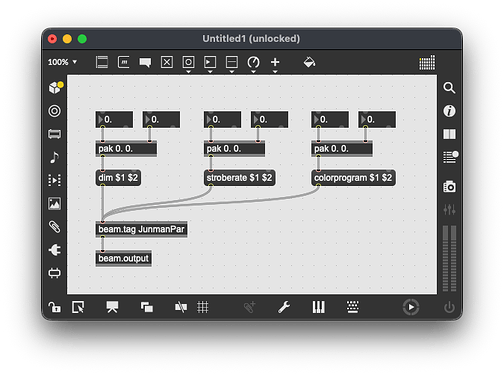Open the parameters mixer sliders icon
Image resolution: width=504 pixels, height=375 pixels.
pos(449,210)
